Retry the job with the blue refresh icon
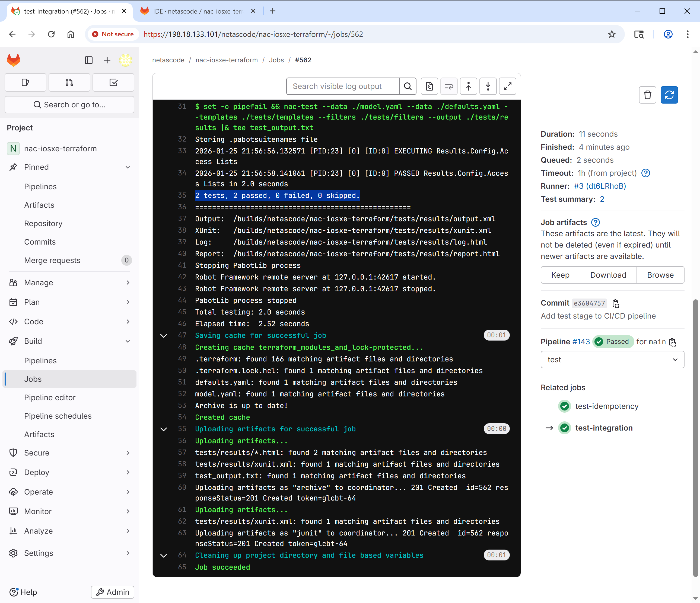The width and height of the screenshot is (700, 603). [x=669, y=95]
